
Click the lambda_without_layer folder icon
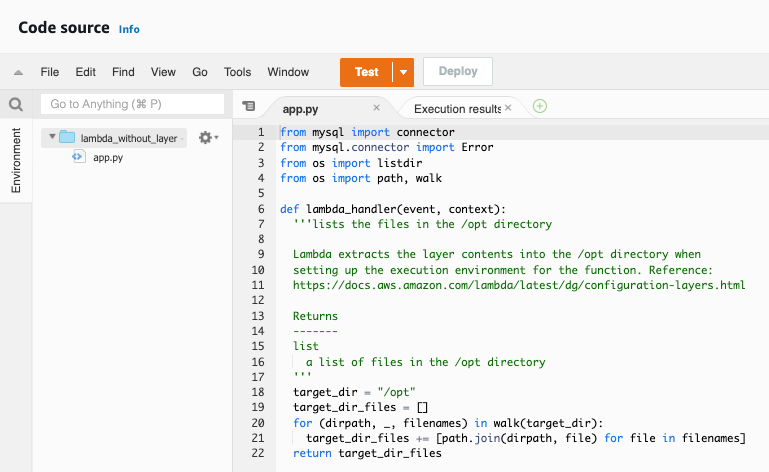click(x=67, y=137)
